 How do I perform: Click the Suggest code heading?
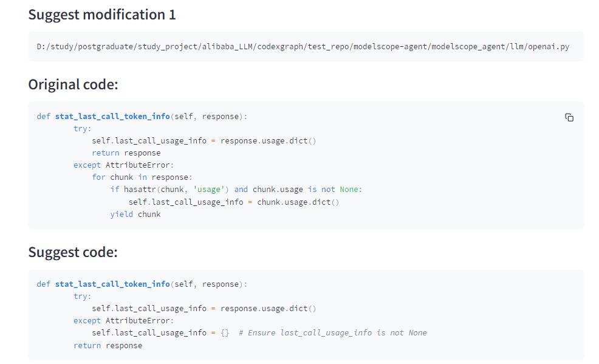click(73, 252)
